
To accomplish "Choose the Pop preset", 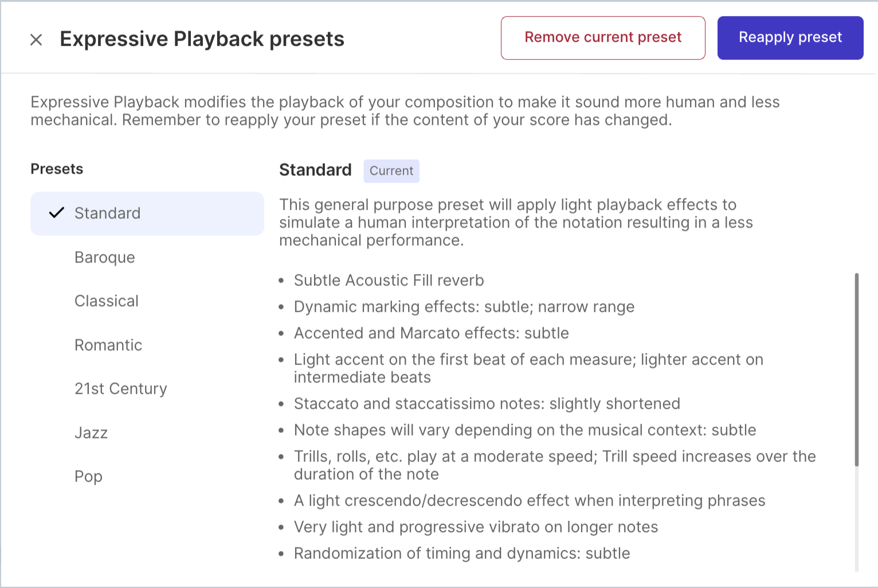I will coord(88,476).
